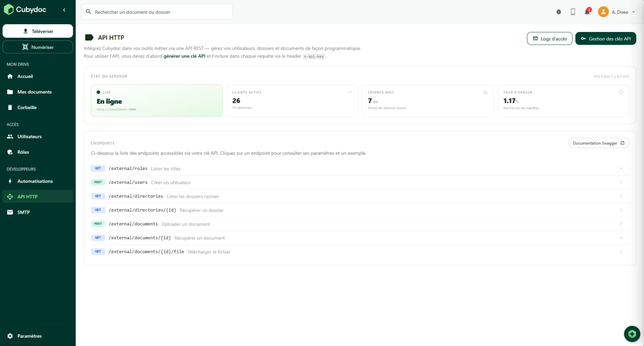The width and height of the screenshot is (644, 346).
Task: Open Mes documents in the sidebar
Action: tap(38, 92)
